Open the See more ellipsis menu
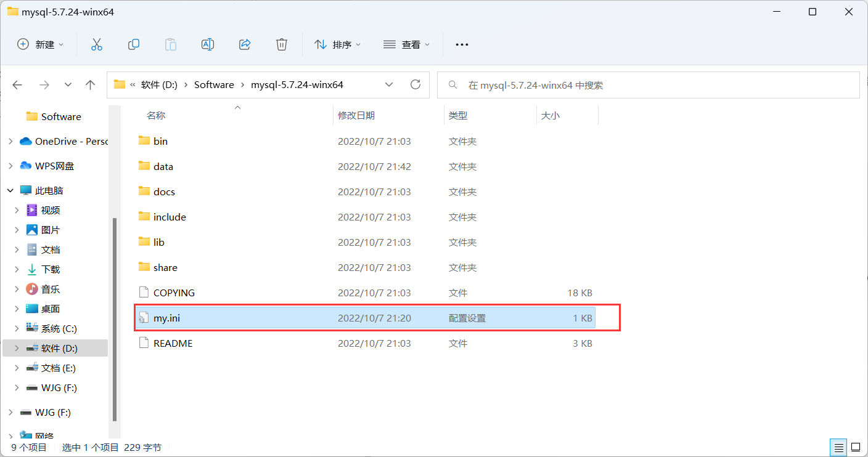Viewport: 868px width, 457px height. 462,44
